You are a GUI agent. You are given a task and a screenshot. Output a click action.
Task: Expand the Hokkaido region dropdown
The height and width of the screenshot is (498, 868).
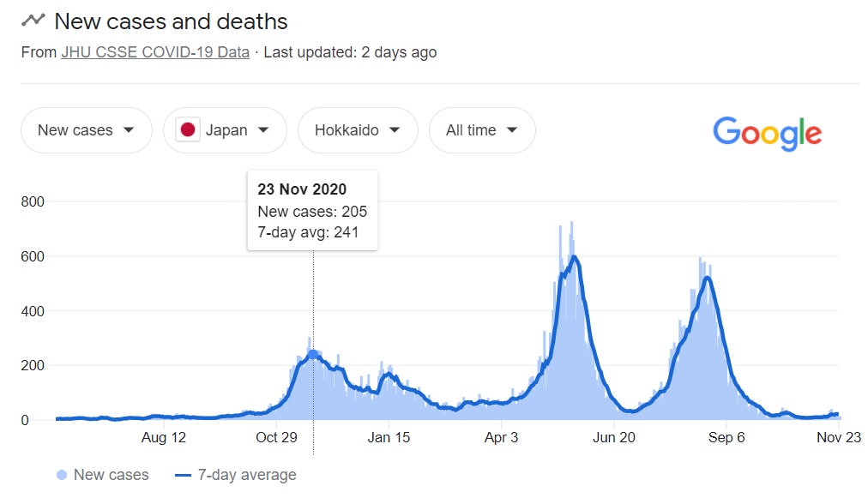[358, 130]
